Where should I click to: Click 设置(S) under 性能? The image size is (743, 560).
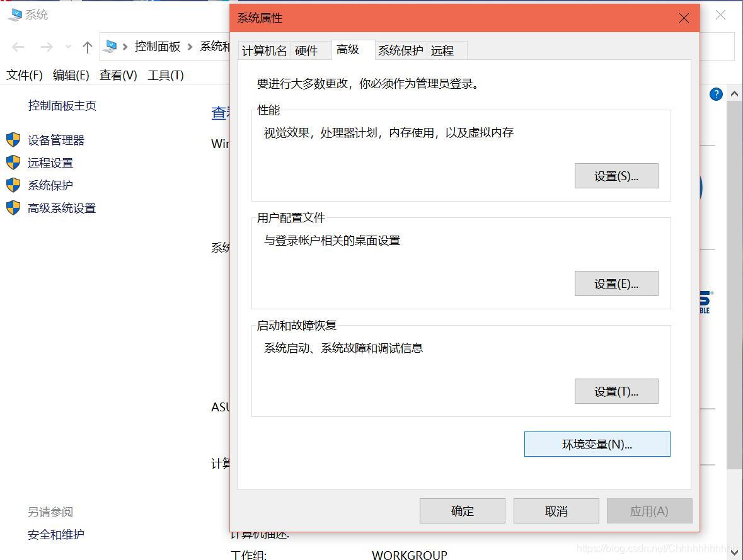(616, 176)
